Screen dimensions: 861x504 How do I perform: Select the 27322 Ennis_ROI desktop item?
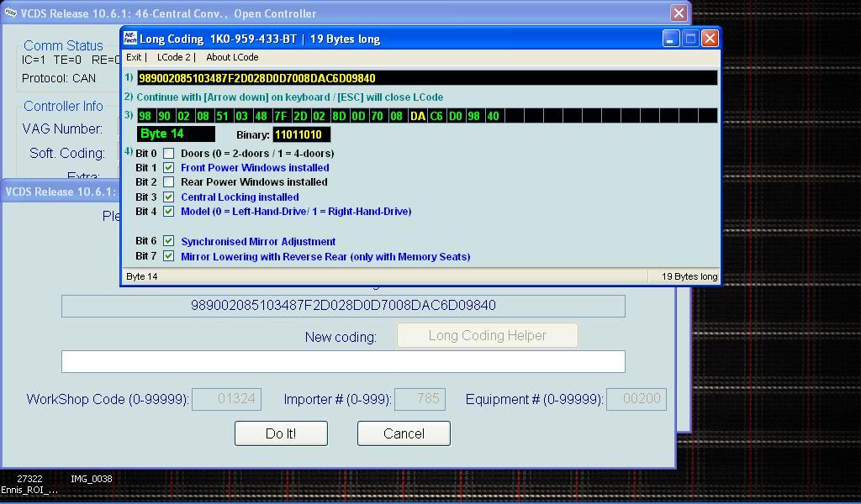[29, 484]
